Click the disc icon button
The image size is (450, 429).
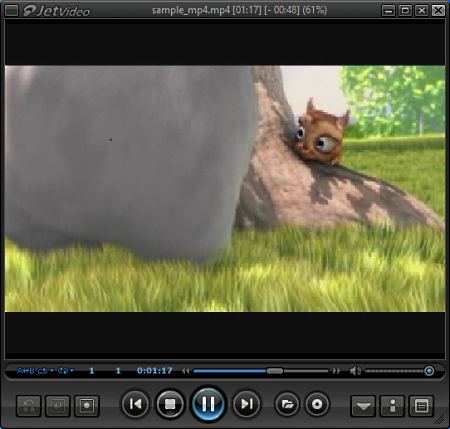tap(317, 404)
